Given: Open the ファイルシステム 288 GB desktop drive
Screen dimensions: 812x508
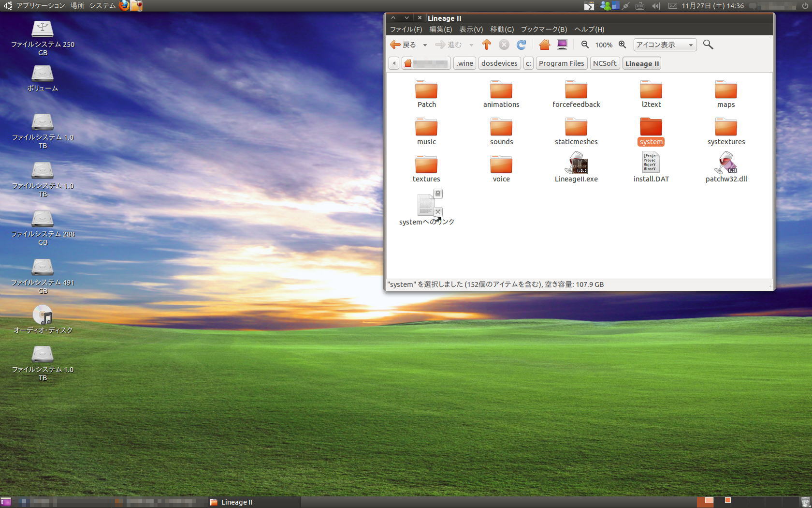Looking at the screenshot, I should (43, 228).
